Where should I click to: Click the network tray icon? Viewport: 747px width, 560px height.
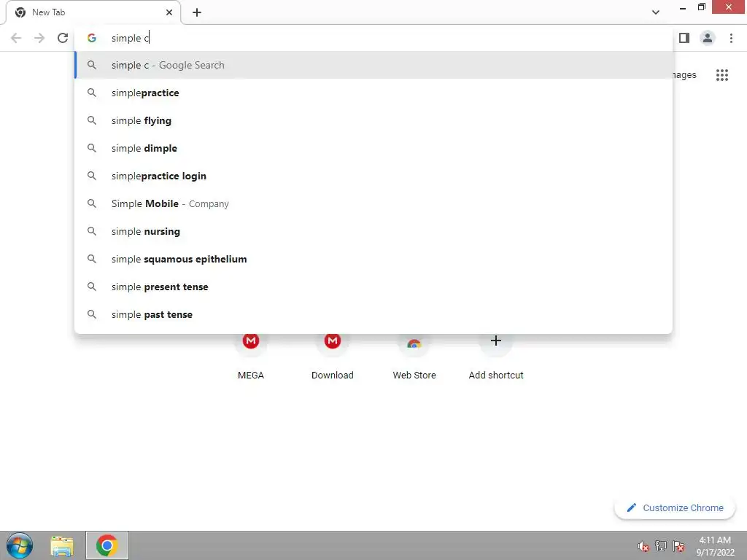coord(661,545)
